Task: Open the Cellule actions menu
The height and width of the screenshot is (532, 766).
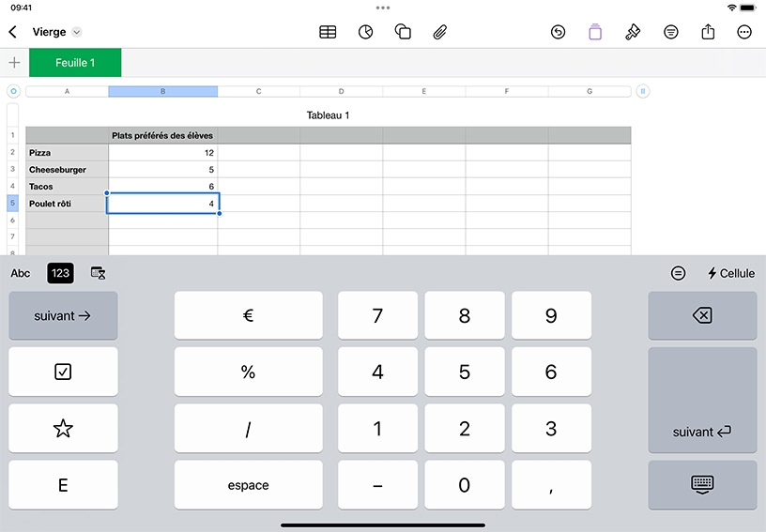Action: [731, 273]
